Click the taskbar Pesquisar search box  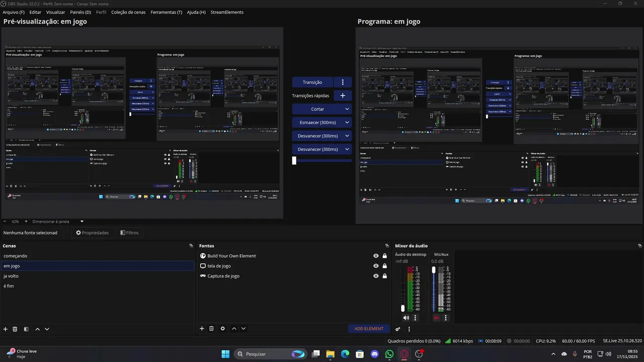(271, 354)
